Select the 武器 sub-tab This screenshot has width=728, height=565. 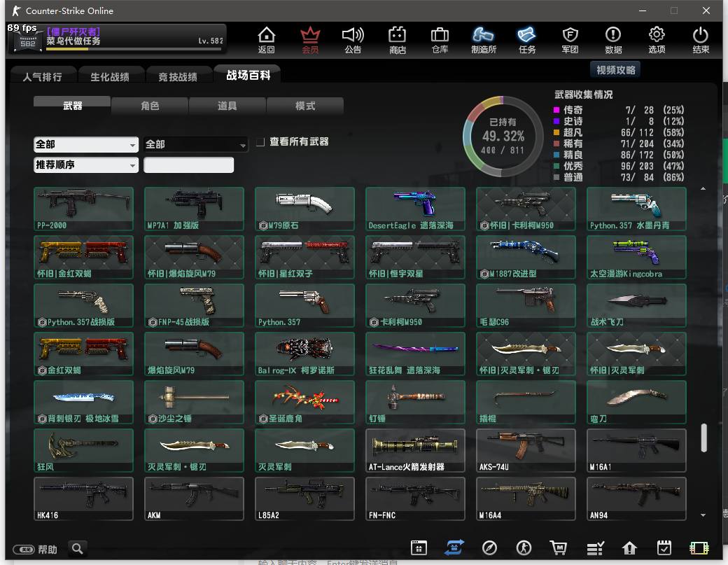point(72,106)
